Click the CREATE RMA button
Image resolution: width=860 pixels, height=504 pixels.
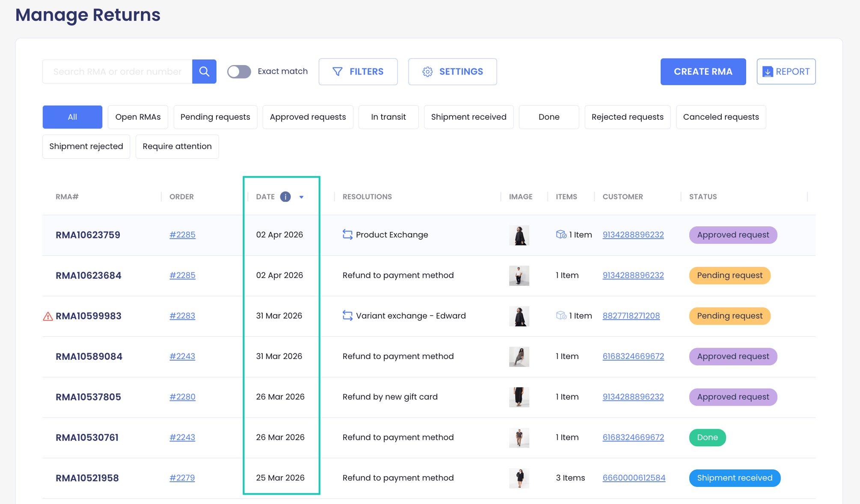pos(703,71)
